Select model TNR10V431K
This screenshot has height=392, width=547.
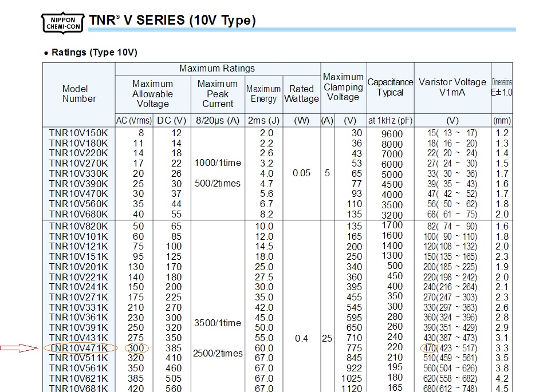(78, 338)
